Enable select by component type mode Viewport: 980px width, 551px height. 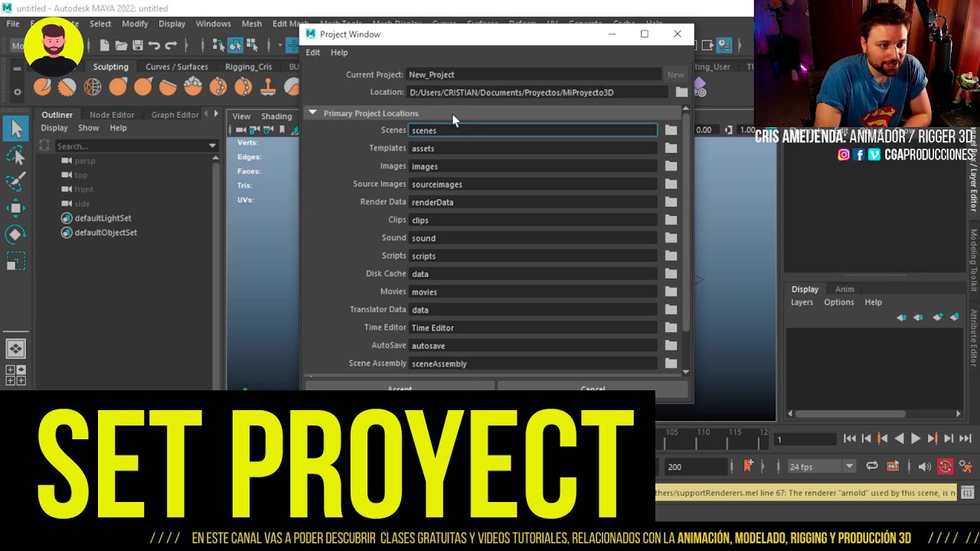click(252, 45)
